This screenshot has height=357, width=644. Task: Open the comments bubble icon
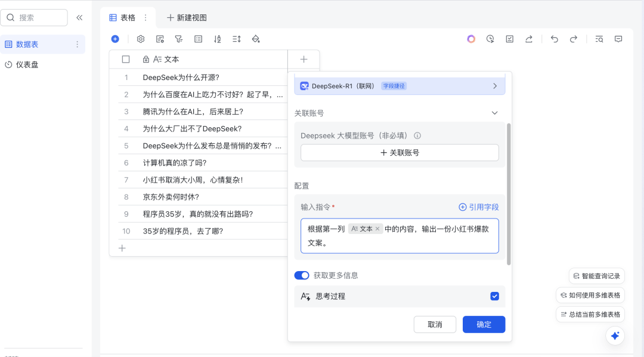[x=618, y=39]
